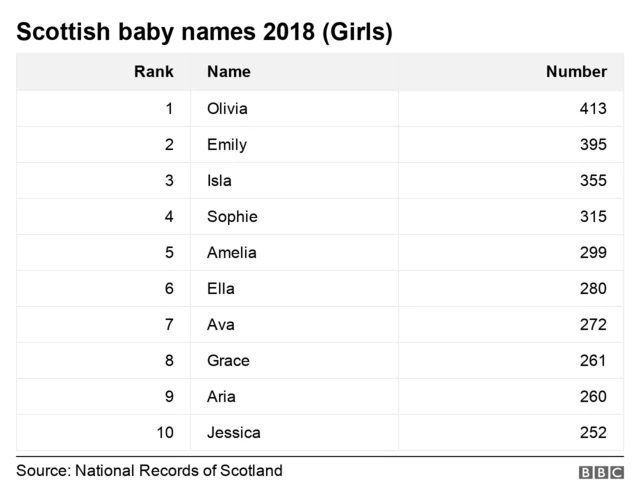Click the number 252 in Jessica's row
640x500 pixels.
tap(593, 432)
